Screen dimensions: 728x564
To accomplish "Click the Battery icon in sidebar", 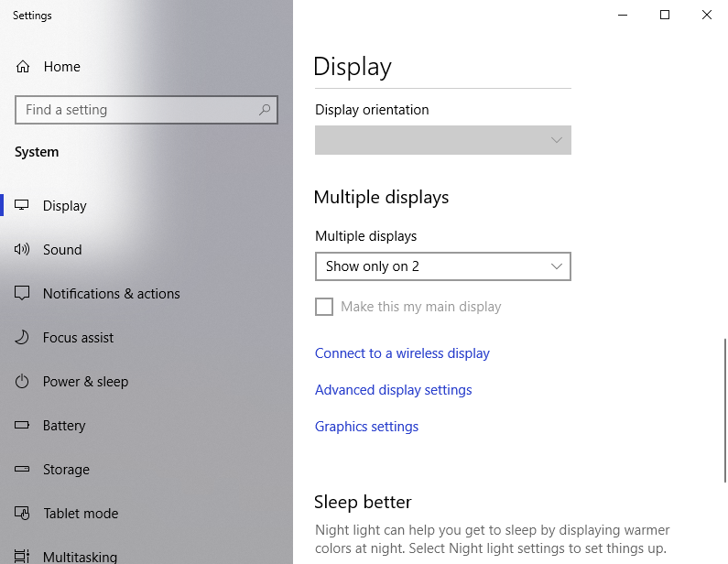I will (x=23, y=426).
